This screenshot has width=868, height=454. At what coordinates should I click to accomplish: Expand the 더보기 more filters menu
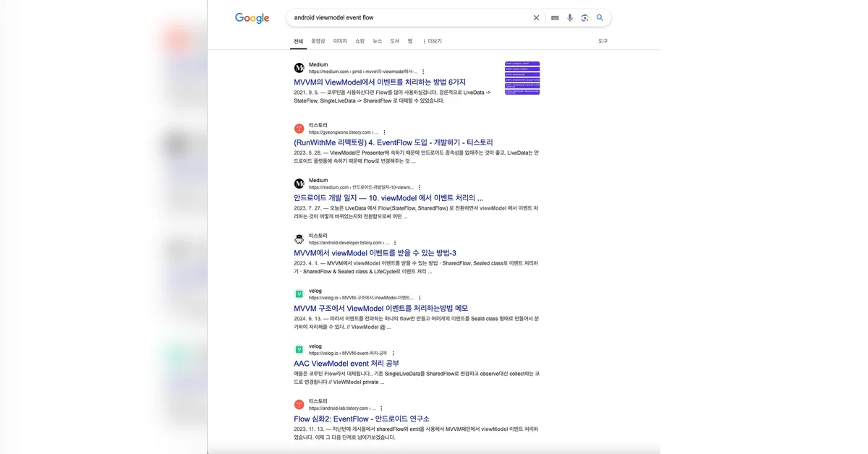432,41
